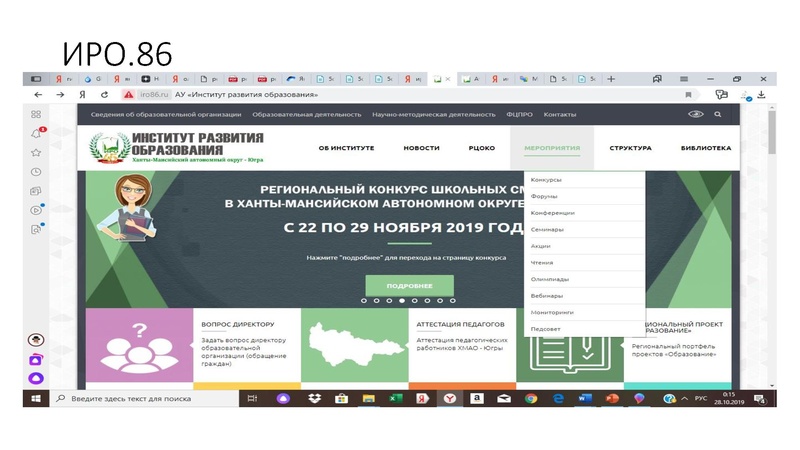Viewport: 800px width, 450px height.
Task: Click the Windows taskbar search field
Action: click(144, 398)
